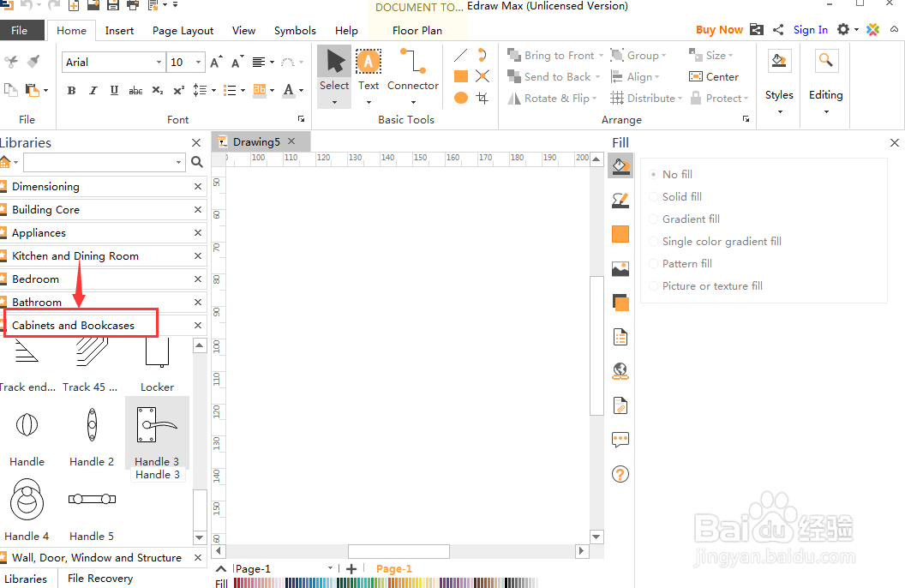This screenshot has height=588, width=905.
Task: Pick the line drawing tool
Action: [x=460, y=56]
